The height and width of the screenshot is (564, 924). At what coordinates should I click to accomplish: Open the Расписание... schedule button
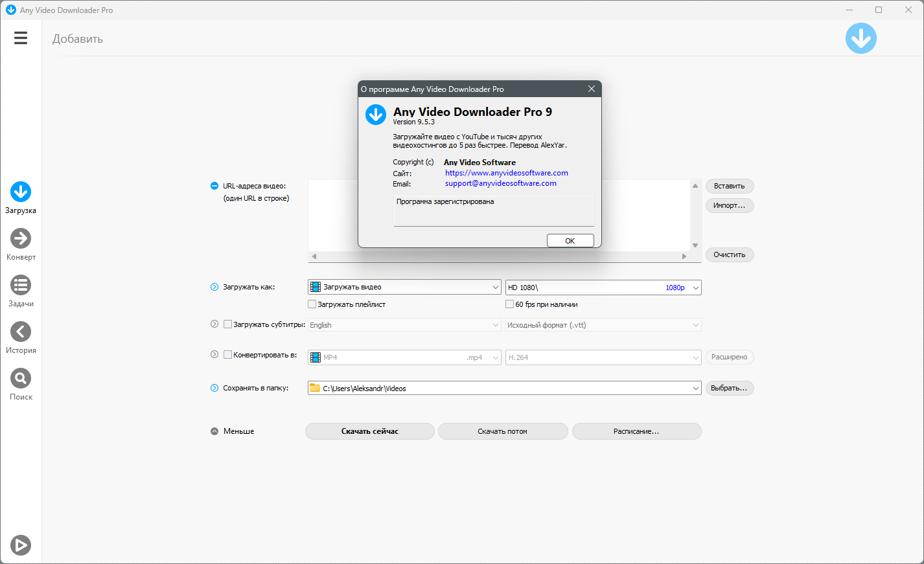click(636, 431)
